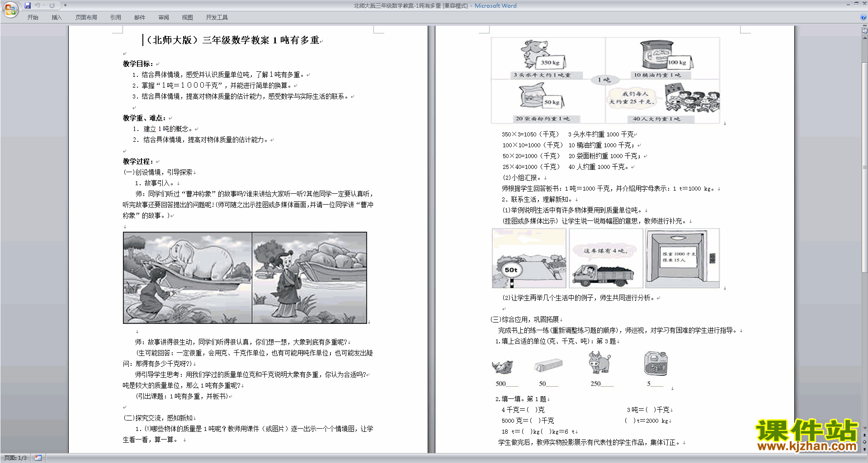
Task: Toggle the ruler icon above the scrollbar
Action: pos(864,31)
